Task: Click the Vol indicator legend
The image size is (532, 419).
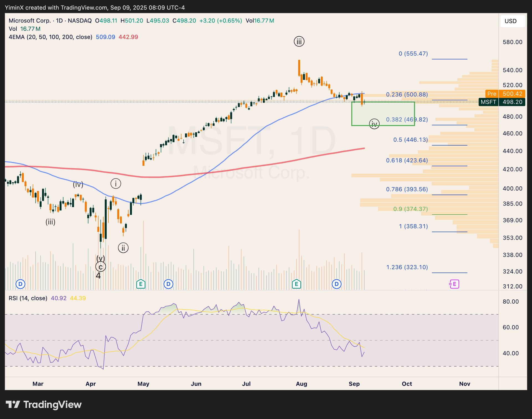Action: (13, 29)
